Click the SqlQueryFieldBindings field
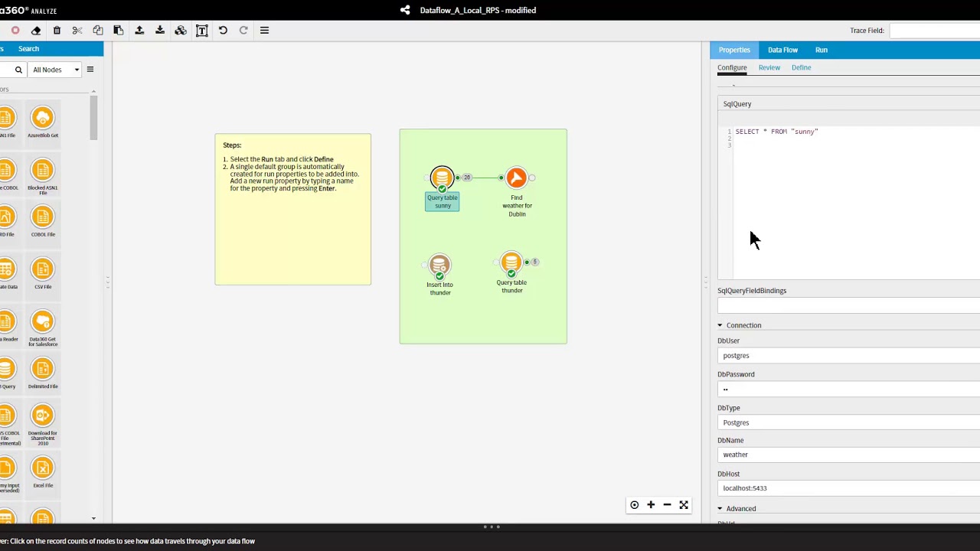Viewport: 980px width, 551px height. coord(848,305)
